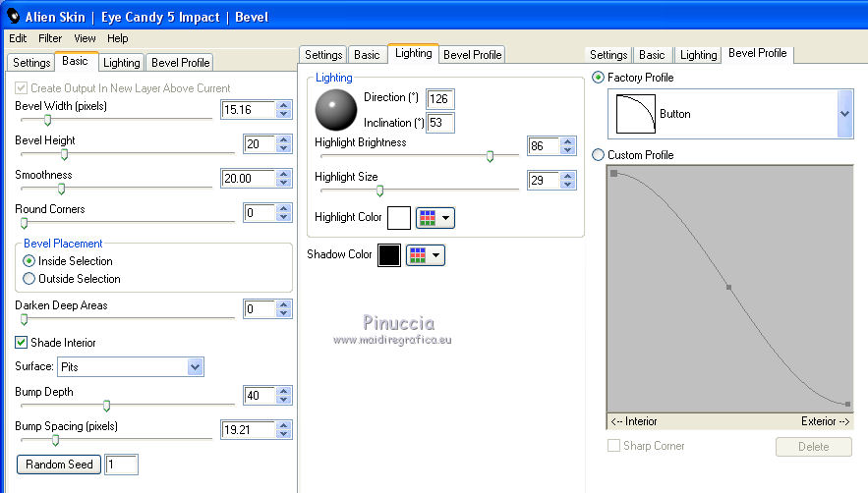This screenshot has height=493, width=868.
Task: Click Round Corners spinner arrows
Action: pos(283,212)
